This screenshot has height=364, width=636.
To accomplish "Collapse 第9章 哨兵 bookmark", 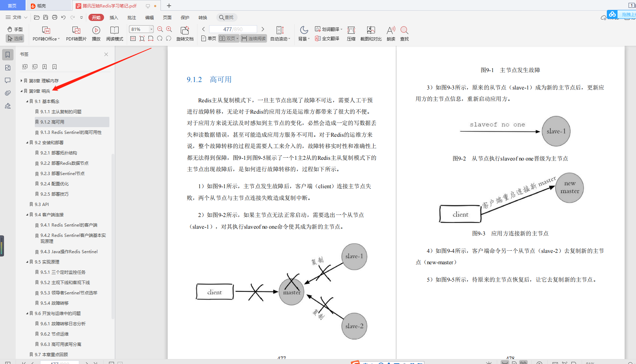I will pos(21,91).
